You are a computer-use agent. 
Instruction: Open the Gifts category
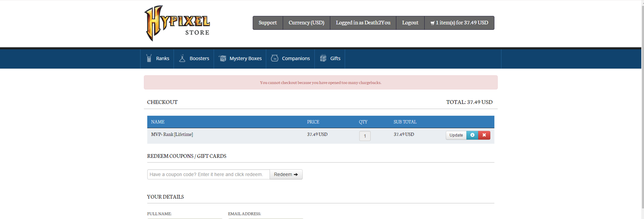point(330,59)
